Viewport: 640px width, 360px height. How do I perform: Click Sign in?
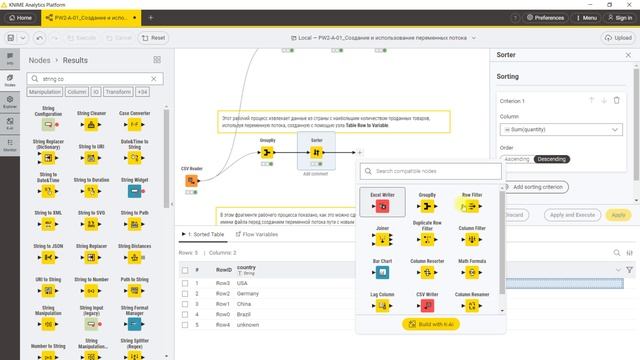point(620,18)
